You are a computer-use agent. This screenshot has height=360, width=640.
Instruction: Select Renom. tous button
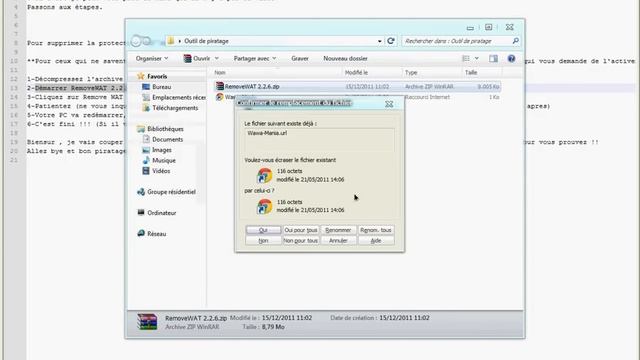point(376,230)
